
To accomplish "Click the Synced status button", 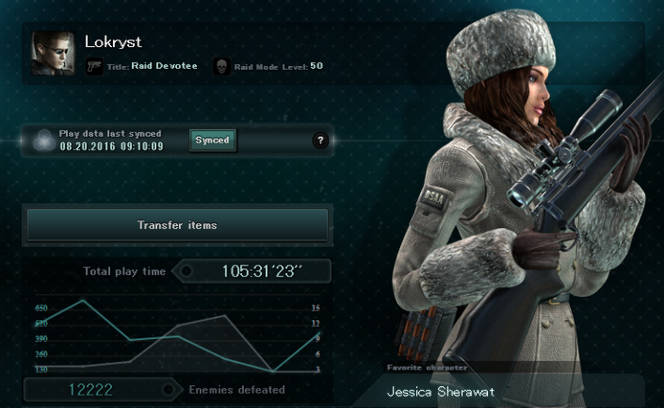I will pyautogui.click(x=212, y=140).
